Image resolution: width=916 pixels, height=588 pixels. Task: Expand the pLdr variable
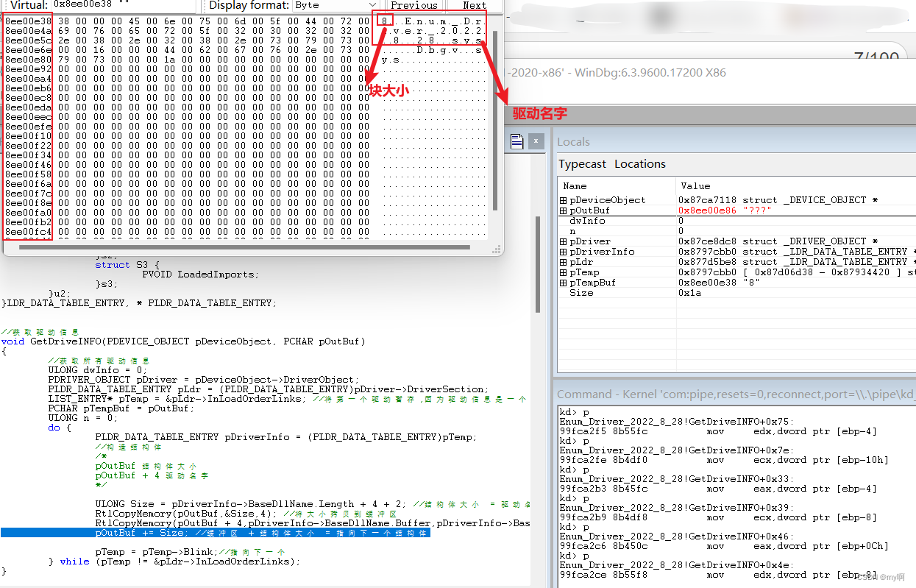coord(564,262)
